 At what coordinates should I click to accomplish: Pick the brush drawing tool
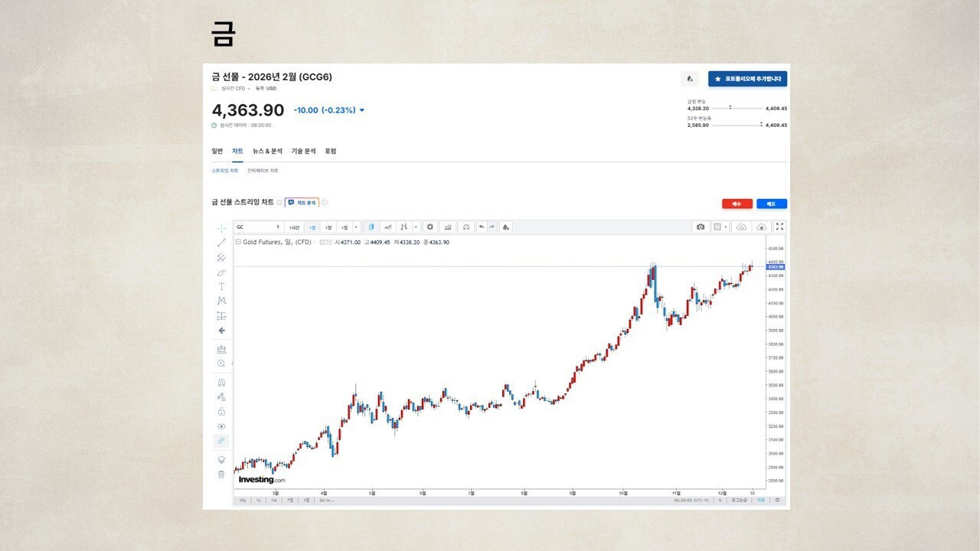click(221, 272)
